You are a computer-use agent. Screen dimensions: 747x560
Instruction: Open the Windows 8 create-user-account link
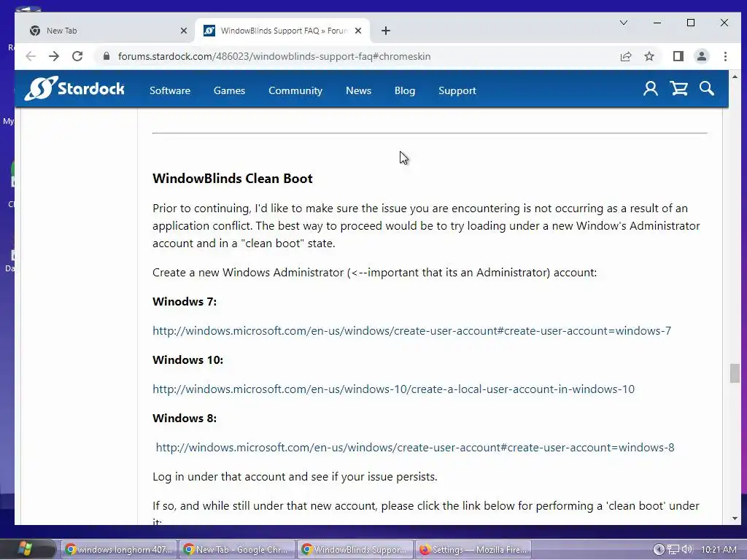(415, 447)
